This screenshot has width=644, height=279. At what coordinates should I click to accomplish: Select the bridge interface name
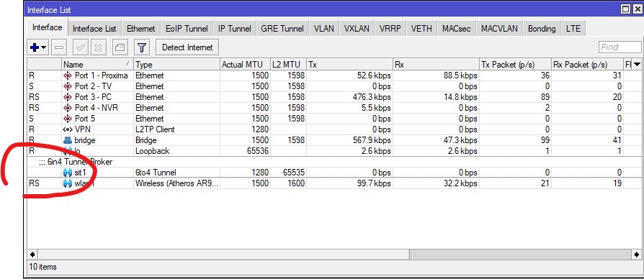84,140
